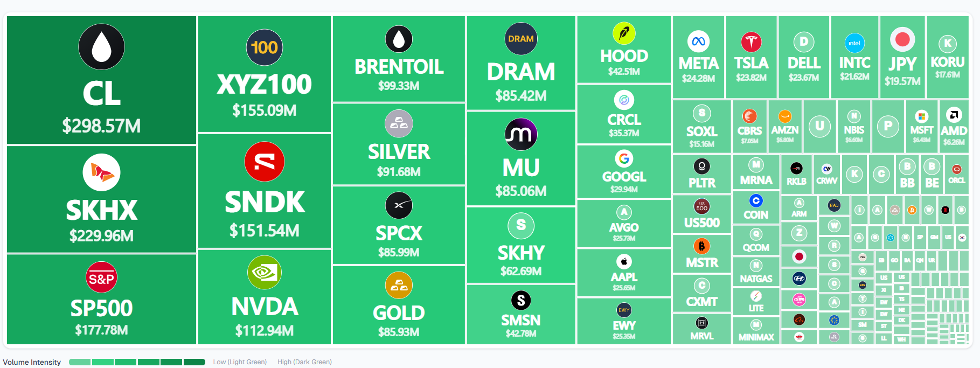Click the SNDK red logo
Image resolution: width=980 pixels, height=368 pixels.
264,162
